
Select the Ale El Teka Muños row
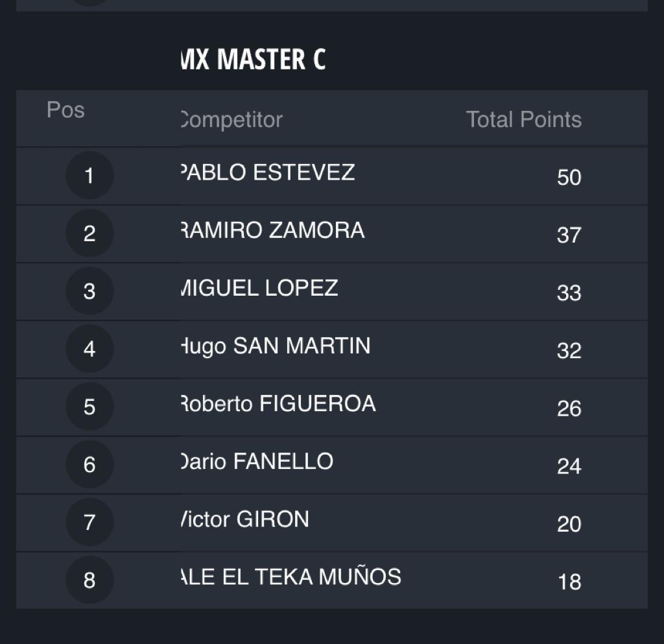[x=290, y=577]
